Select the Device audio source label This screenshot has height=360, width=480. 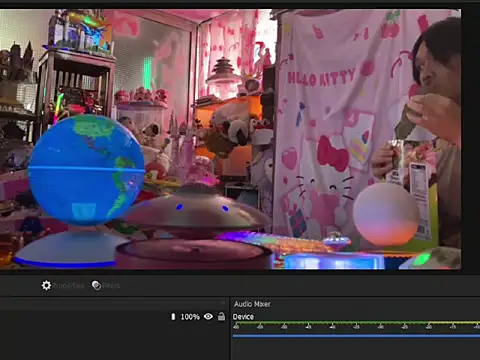pos(243,317)
